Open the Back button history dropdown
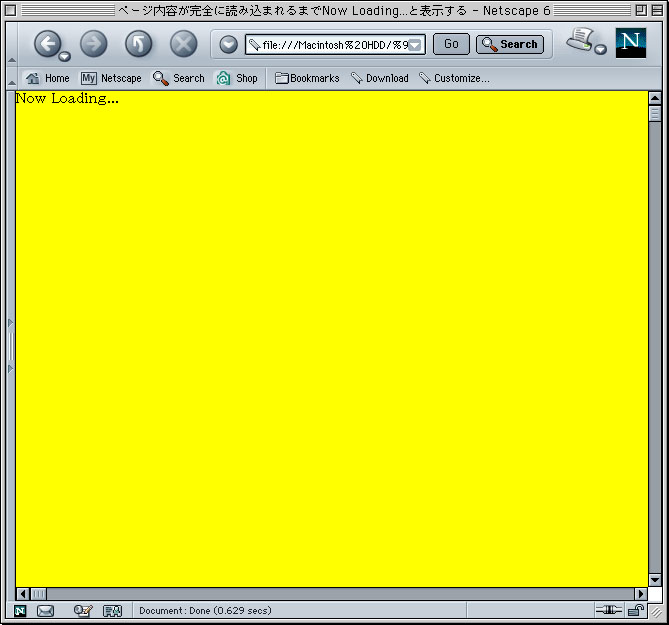 64,56
